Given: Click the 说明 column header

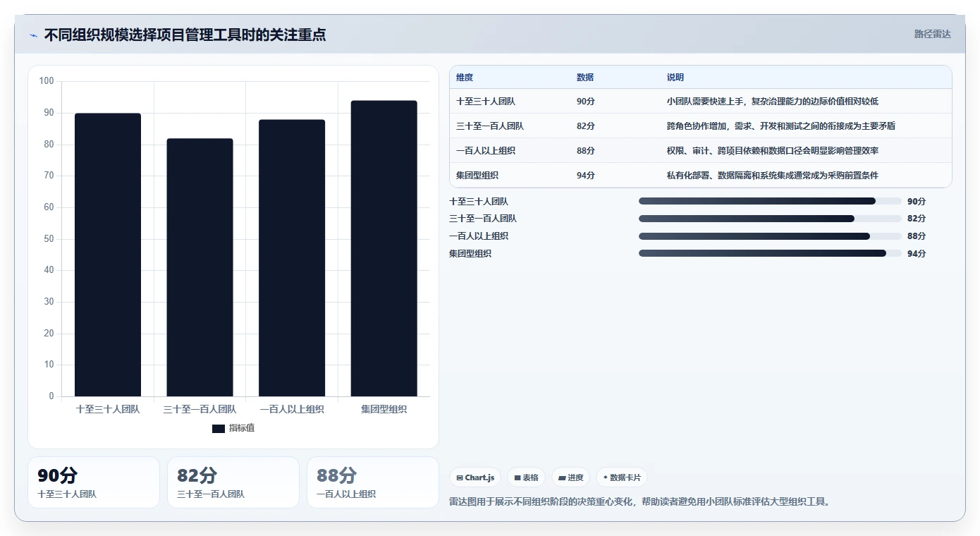Looking at the screenshot, I should click(675, 78).
